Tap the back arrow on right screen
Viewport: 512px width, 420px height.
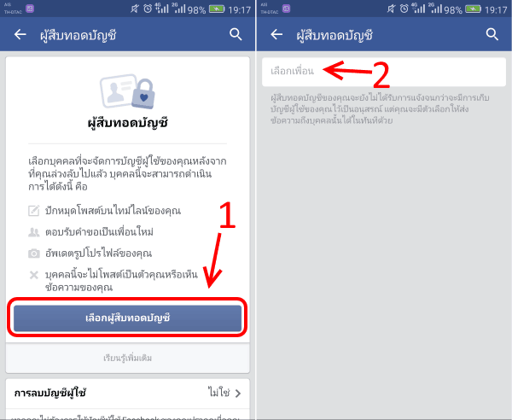coord(276,34)
